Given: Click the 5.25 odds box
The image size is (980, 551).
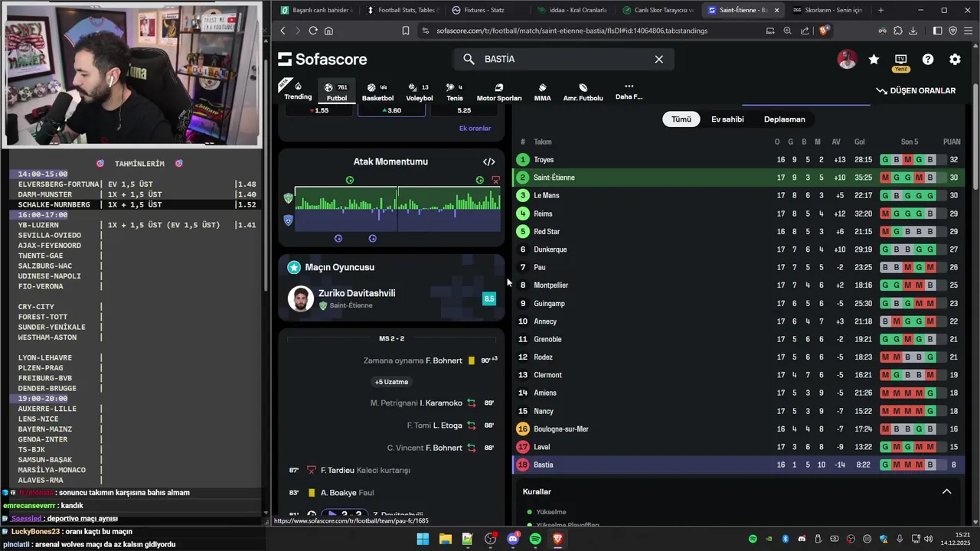Looking at the screenshot, I should coord(464,110).
